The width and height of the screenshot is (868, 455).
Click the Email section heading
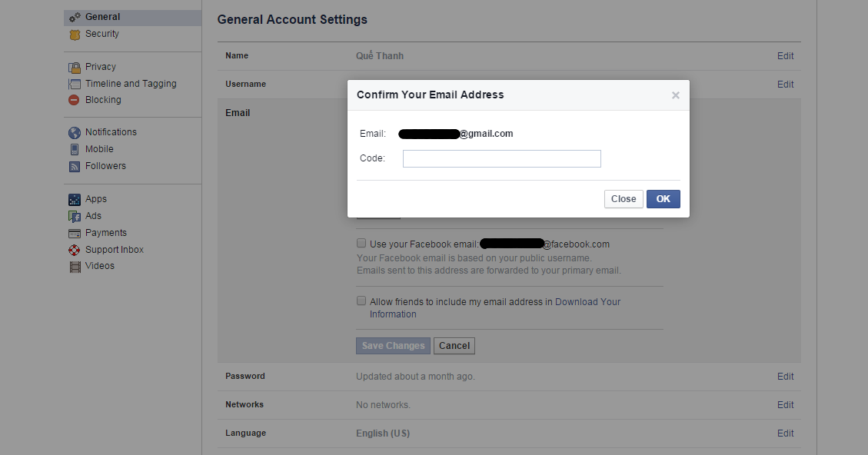[x=238, y=113]
